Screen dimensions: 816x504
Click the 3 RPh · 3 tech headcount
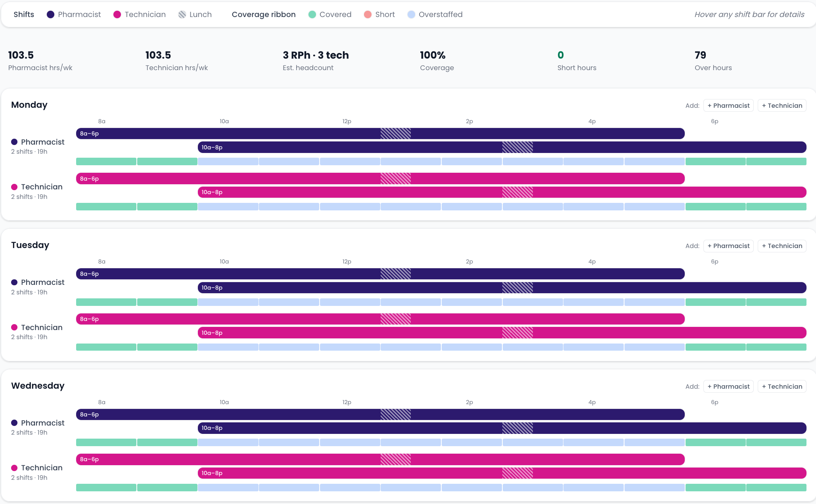tap(316, 61)
